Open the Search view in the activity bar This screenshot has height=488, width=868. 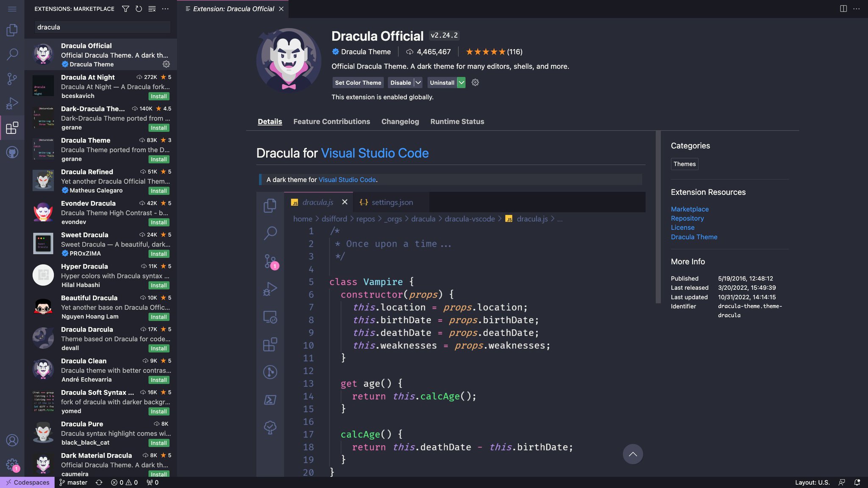coord(12,54)
